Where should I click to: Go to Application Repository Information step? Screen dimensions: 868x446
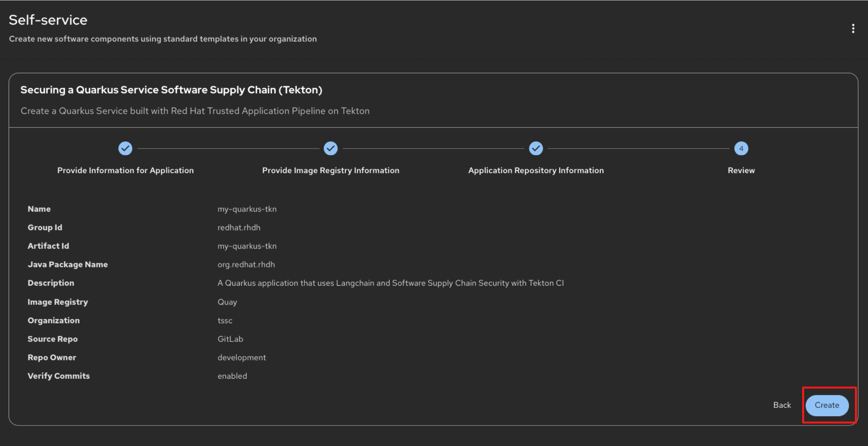coord(536,170)
